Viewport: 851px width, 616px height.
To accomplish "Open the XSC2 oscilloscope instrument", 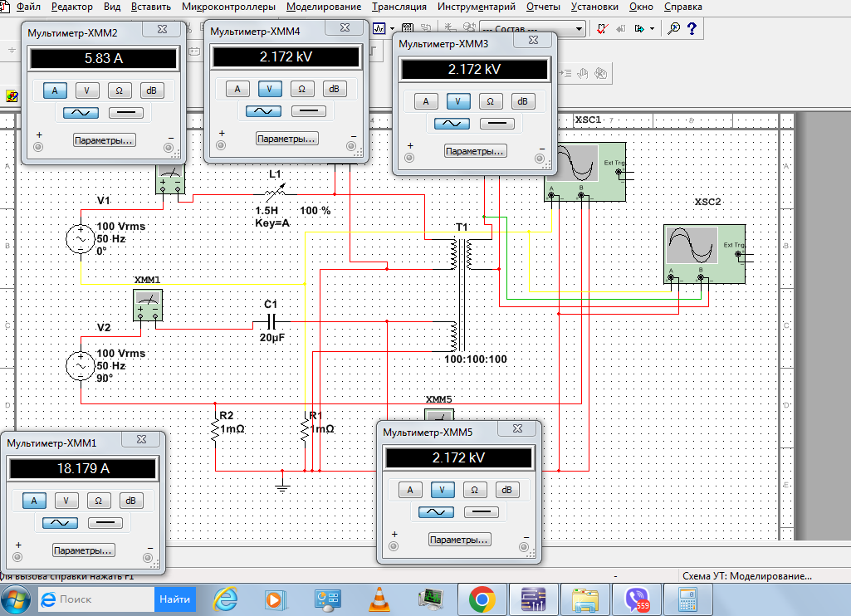I will coord(691,247).
